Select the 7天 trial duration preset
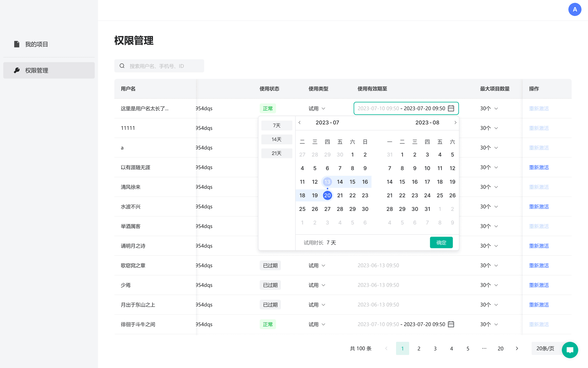 [x=277, y=125]
